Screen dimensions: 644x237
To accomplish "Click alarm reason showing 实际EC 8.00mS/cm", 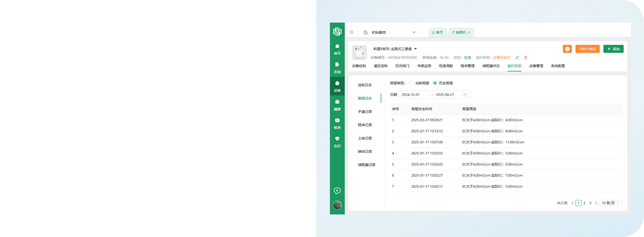I will pos(493,164).
